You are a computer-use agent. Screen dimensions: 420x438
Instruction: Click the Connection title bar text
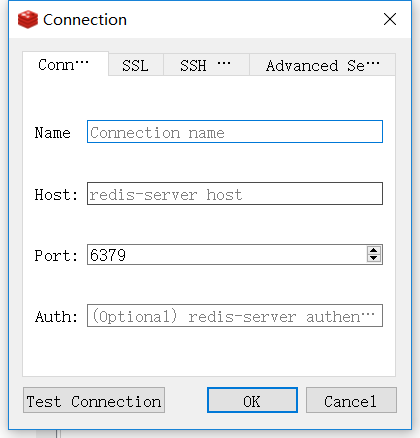[x=85, y=20]
